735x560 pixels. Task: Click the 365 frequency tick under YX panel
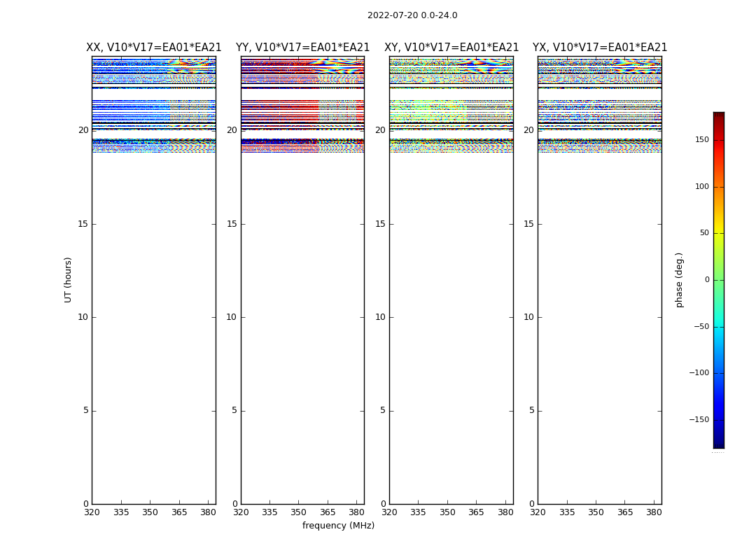coord(625,512)
